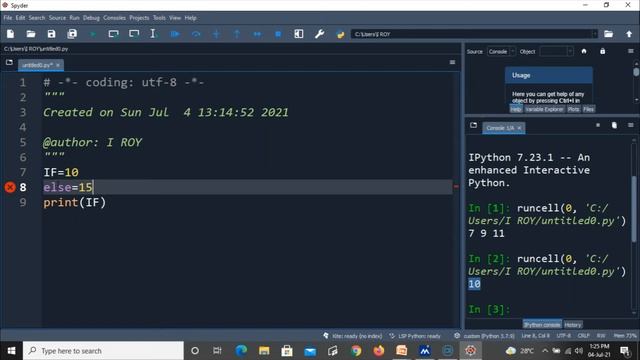Open the Help pane options hamburger menu
The height and width of the screenshot is (360, 640).
pyautogui.click(x=631, y=51)
